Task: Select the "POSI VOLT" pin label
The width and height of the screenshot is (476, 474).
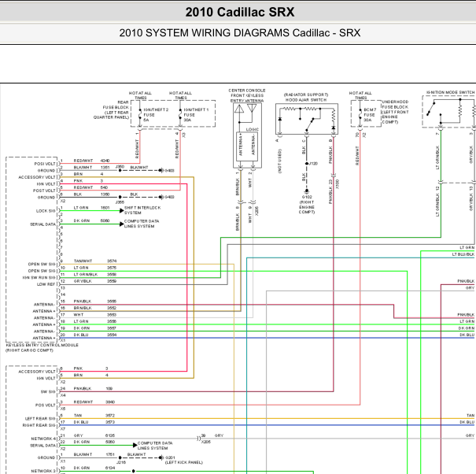Action: pos(45,164)
